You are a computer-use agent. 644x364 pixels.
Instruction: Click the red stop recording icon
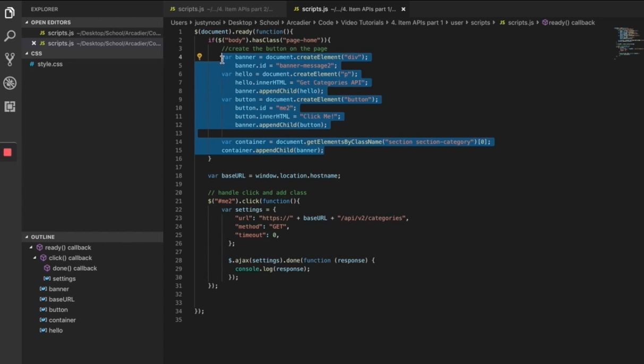pyautogui.click(x=7, y=152)
